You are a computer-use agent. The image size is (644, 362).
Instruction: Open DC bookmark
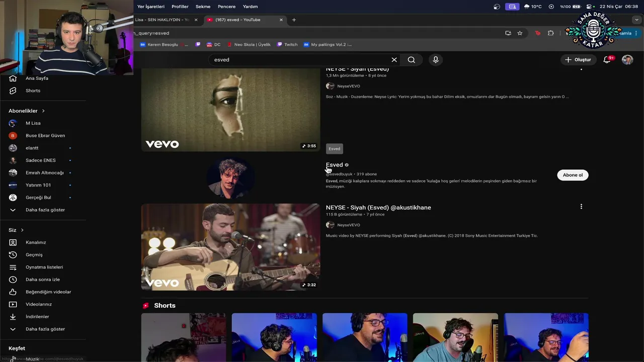click(213, 44)
